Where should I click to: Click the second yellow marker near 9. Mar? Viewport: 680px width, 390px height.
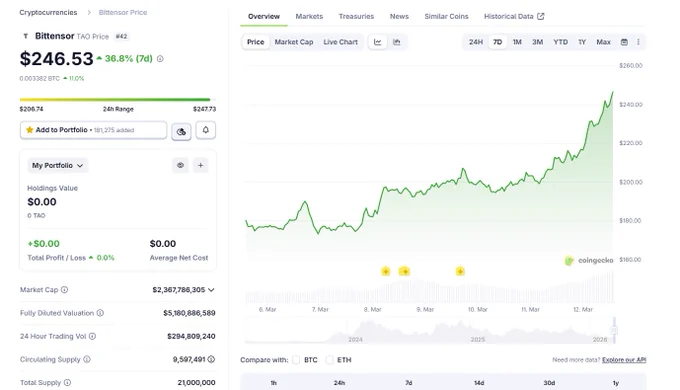[404, 272]
